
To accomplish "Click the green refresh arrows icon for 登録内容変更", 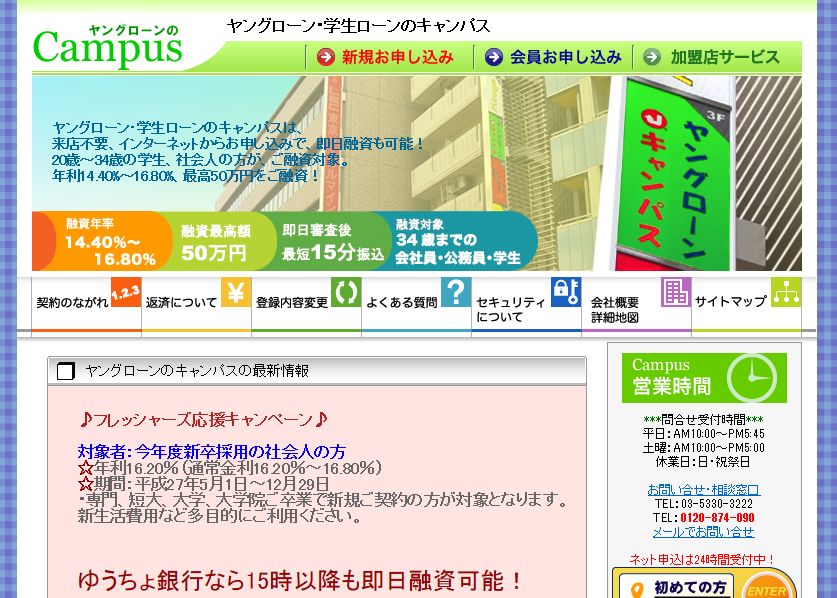I will point(346,292).
